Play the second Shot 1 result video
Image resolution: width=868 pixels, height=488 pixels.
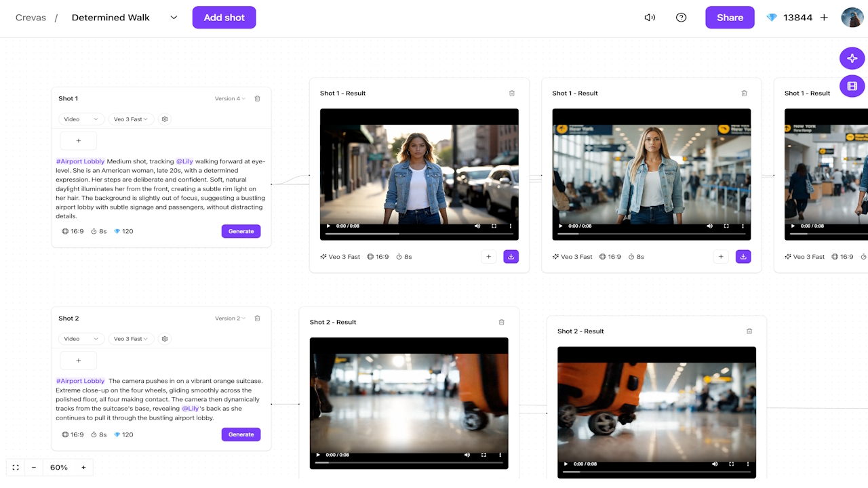tap(561, 226)
